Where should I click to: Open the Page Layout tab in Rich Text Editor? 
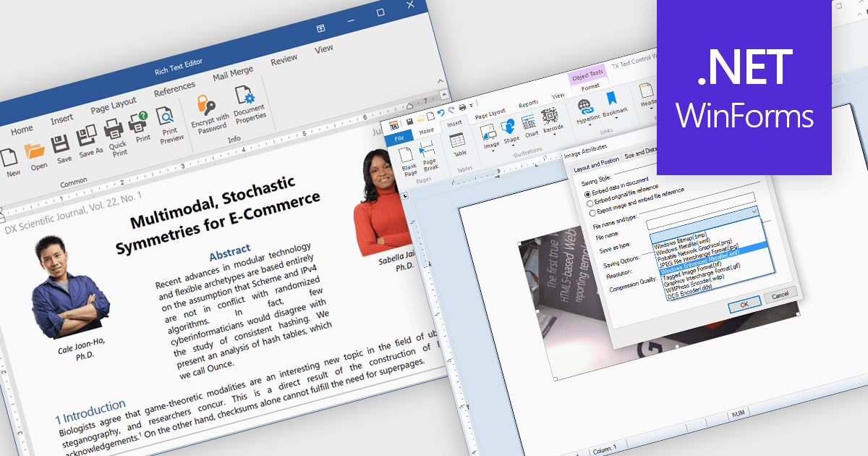[114, 106]
